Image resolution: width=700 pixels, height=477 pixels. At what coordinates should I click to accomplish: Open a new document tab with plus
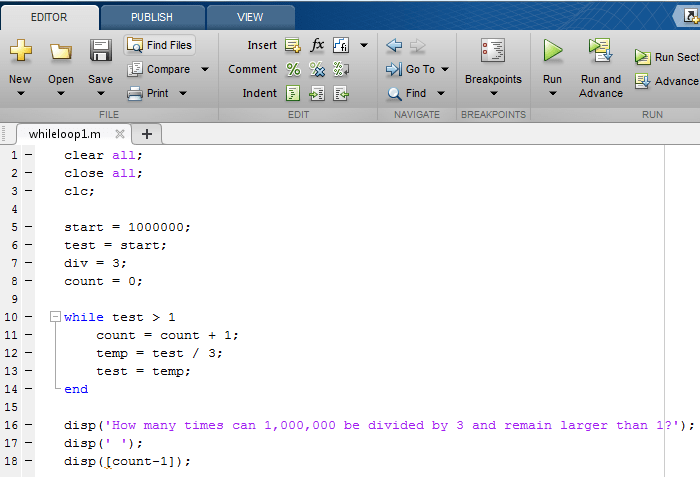pos(146,134)
